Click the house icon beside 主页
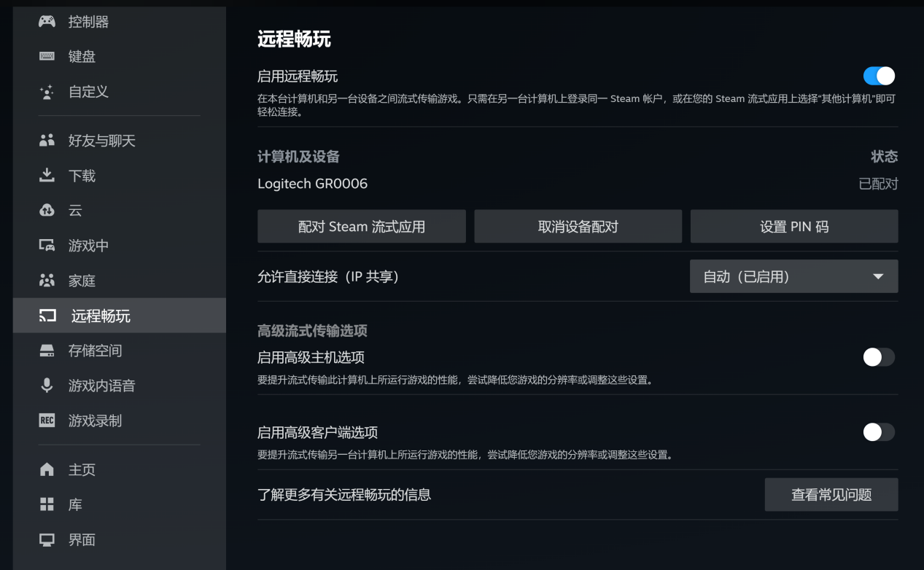Screen dimensions: 924x570 pyautogui.click(x=47, y=470)
